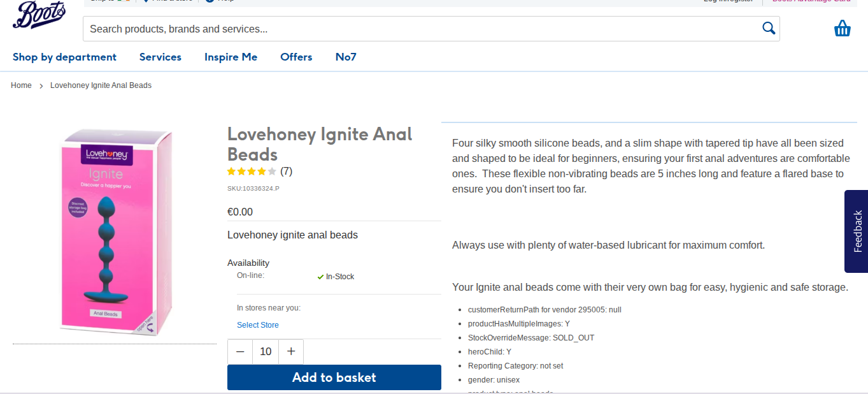The height and width of the screenshot is (394, 868).
Task: Open the No7 menu item
Action: click(346, 57)
